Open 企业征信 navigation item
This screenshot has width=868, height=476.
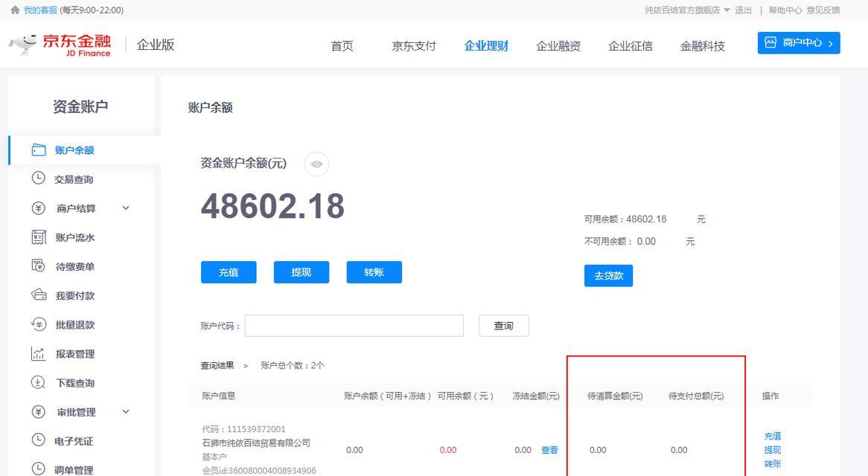pos(630,46)
